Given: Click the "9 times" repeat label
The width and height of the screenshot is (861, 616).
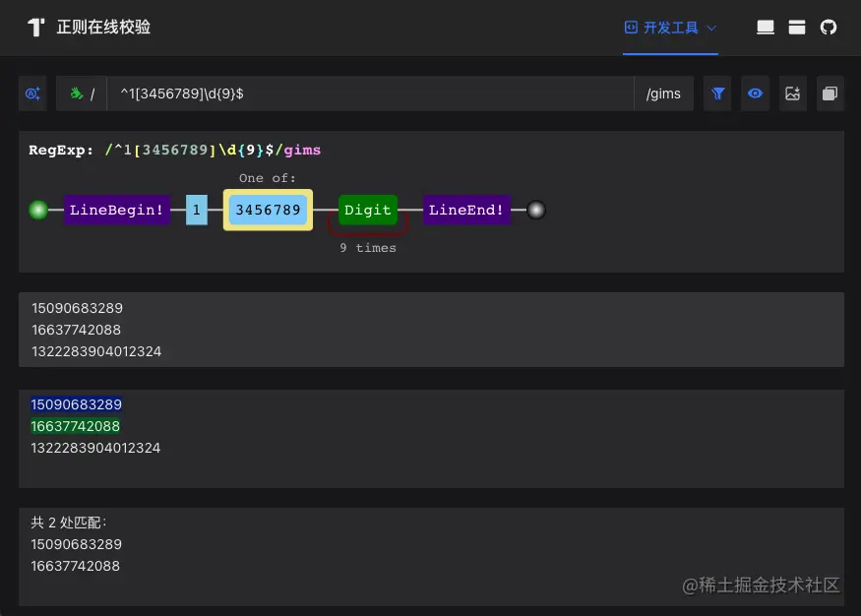Looking at the screenshot, I should pyautogui.click(x=368, y=248).
